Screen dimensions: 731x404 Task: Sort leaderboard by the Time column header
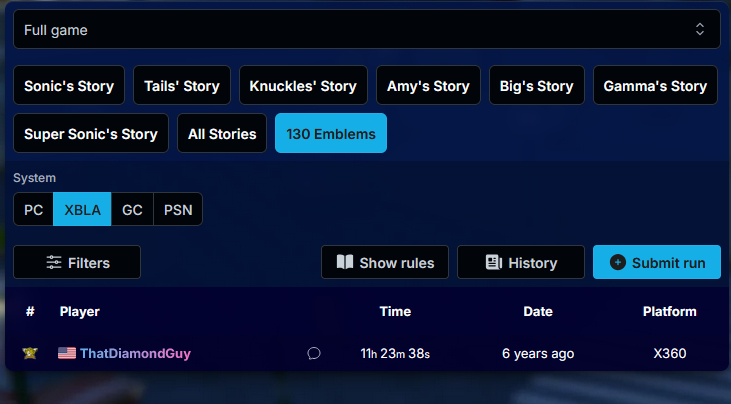[x=395, y=311]
